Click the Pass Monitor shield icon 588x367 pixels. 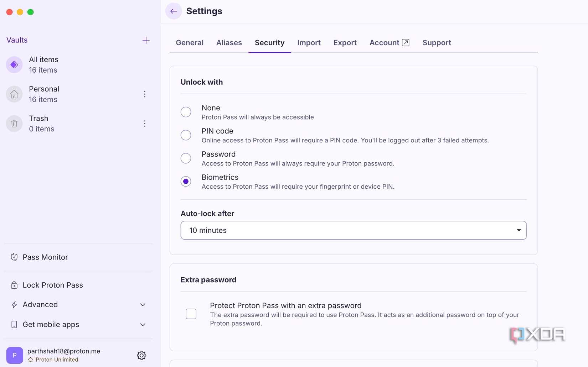click(14, 257)
